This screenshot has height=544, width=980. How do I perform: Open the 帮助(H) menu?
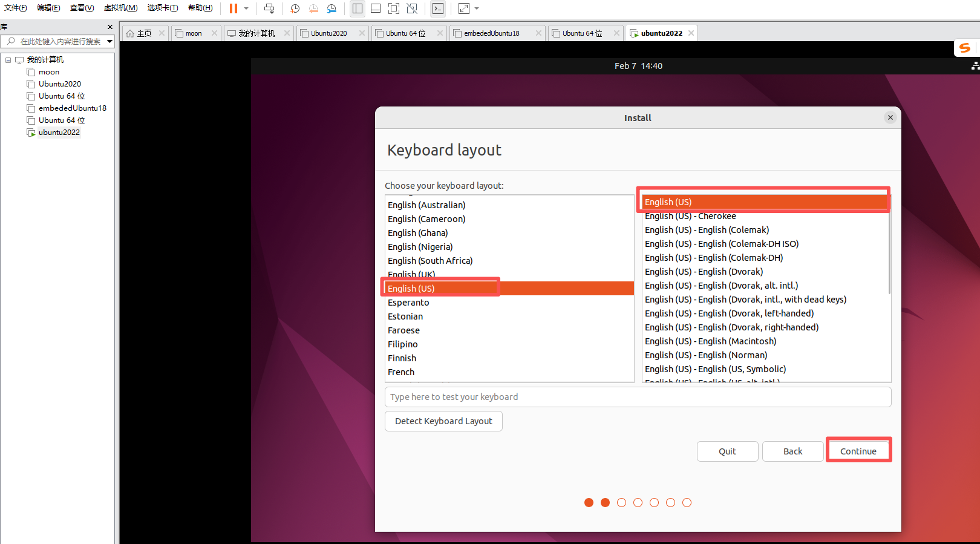[x=200, y=8]
